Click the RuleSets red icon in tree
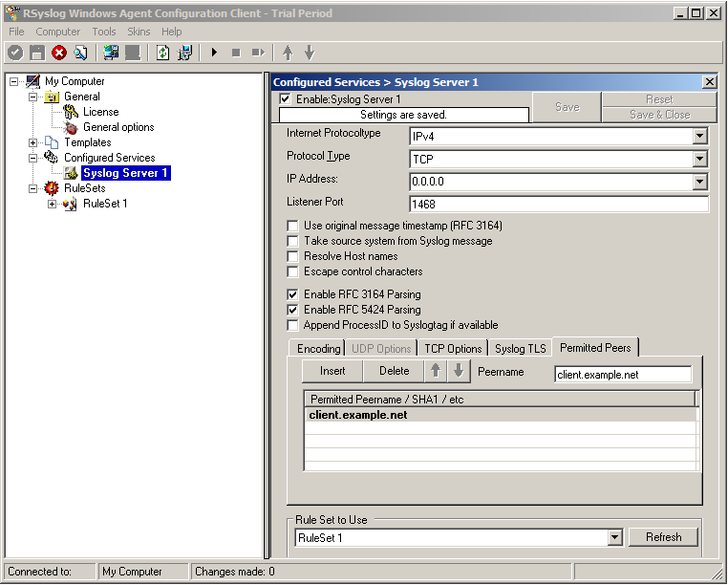 (51, 188)
